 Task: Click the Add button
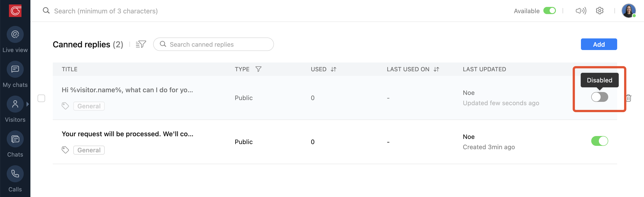click(x=599, y=44)
